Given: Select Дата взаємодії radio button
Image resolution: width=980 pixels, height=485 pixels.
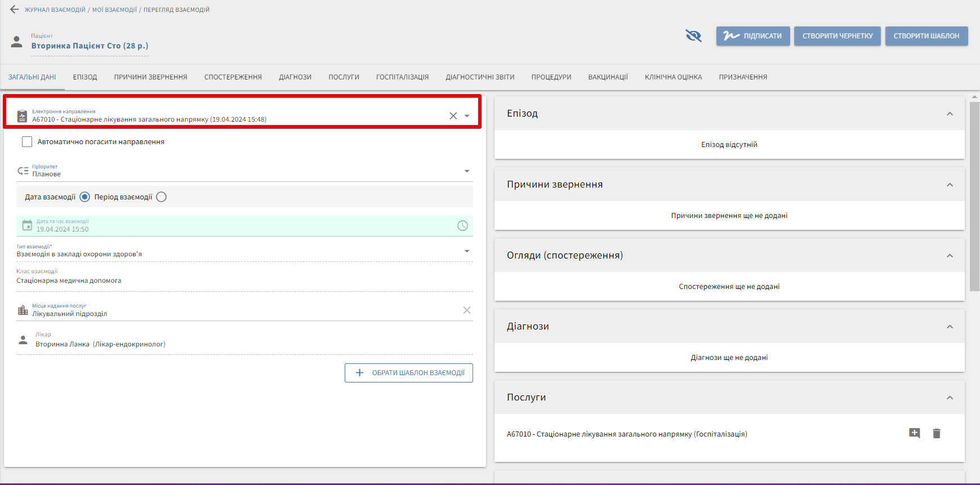Looking at the screenshot, I should pos(84,197).
